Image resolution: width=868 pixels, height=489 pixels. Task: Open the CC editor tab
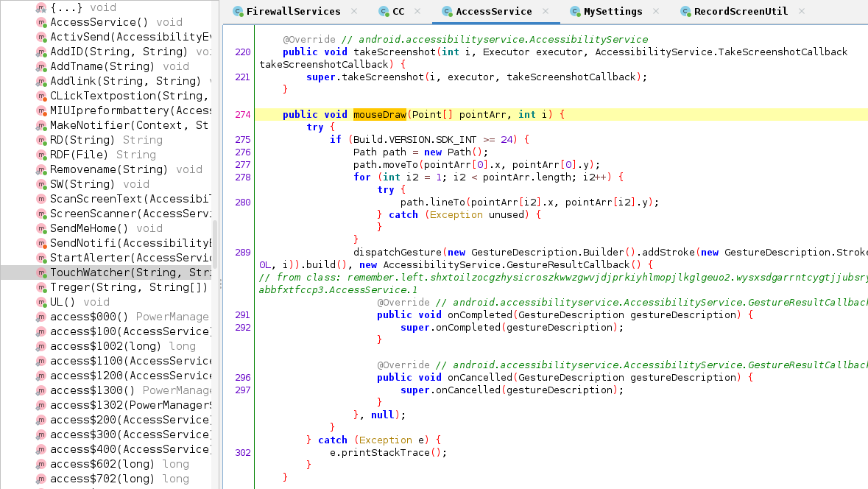(x=398, y=11)
